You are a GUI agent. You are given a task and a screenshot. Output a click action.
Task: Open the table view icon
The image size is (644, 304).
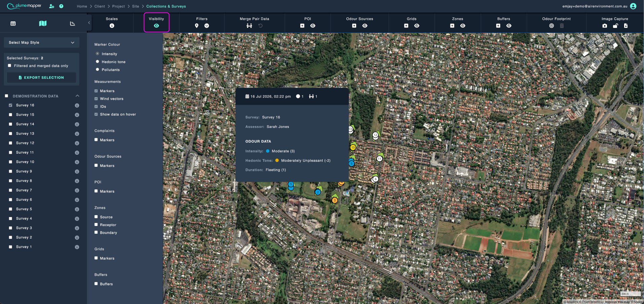point(13,24)
